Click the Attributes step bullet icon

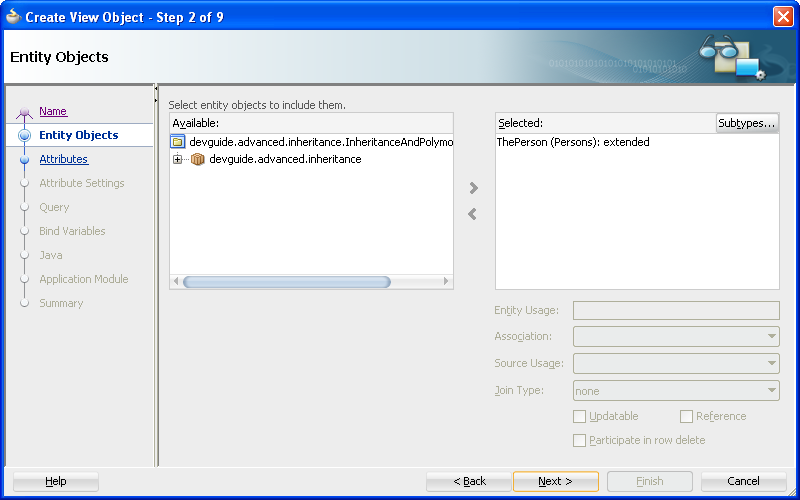pyautogui.click(x=24, y=159)
